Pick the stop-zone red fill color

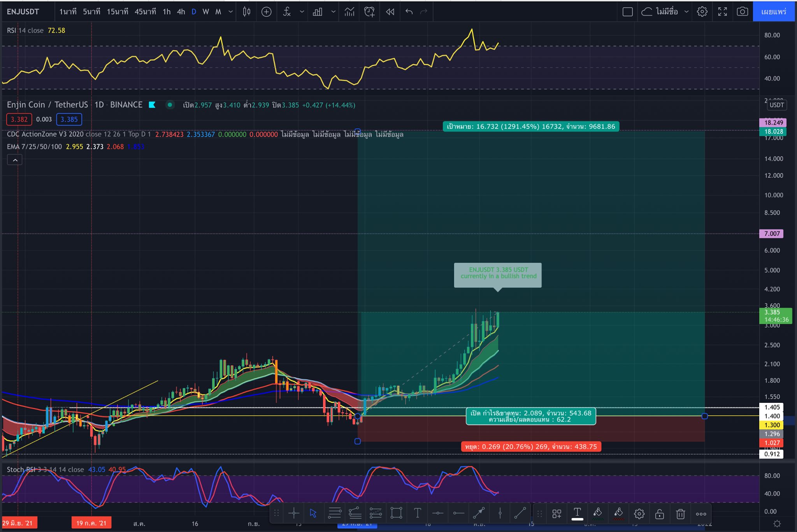(618, 514)
